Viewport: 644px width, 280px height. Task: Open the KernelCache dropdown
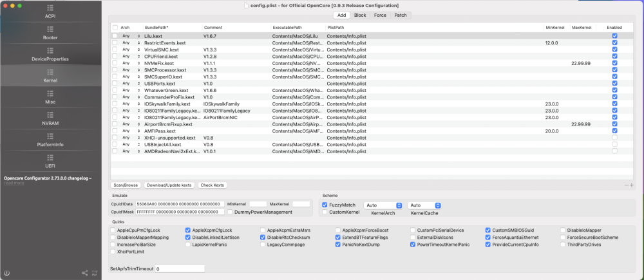[x=424, y=205]
